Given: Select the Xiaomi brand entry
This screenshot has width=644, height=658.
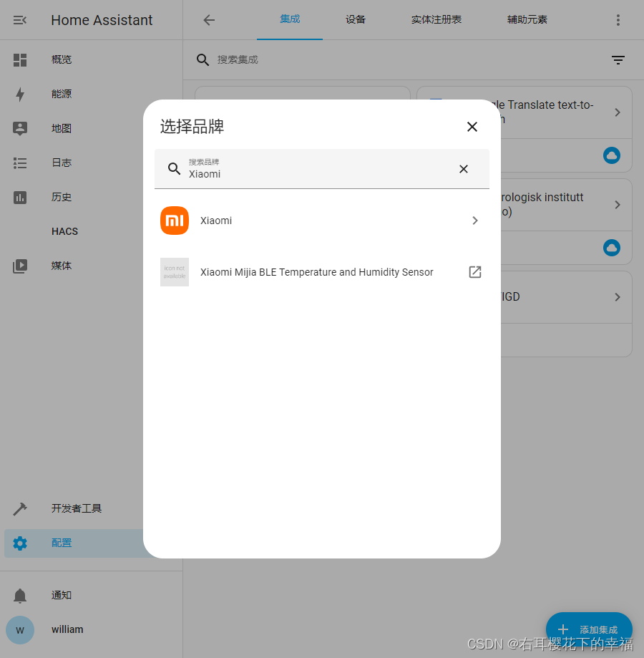Looking at the screenshot, I should [321, 221].
